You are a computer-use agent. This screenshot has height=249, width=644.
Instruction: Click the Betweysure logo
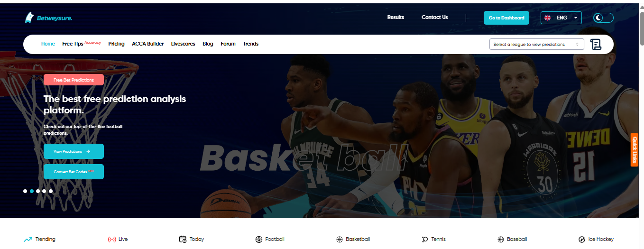pyautogui.click(x=48, y=18)
